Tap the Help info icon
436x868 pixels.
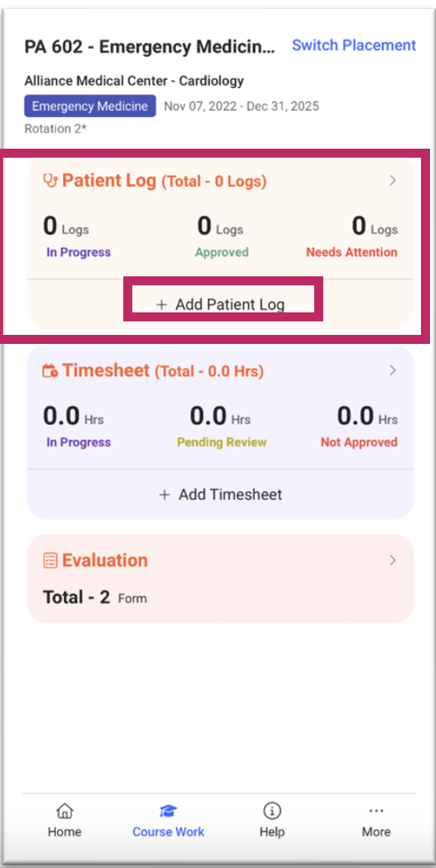click(271, 811)
